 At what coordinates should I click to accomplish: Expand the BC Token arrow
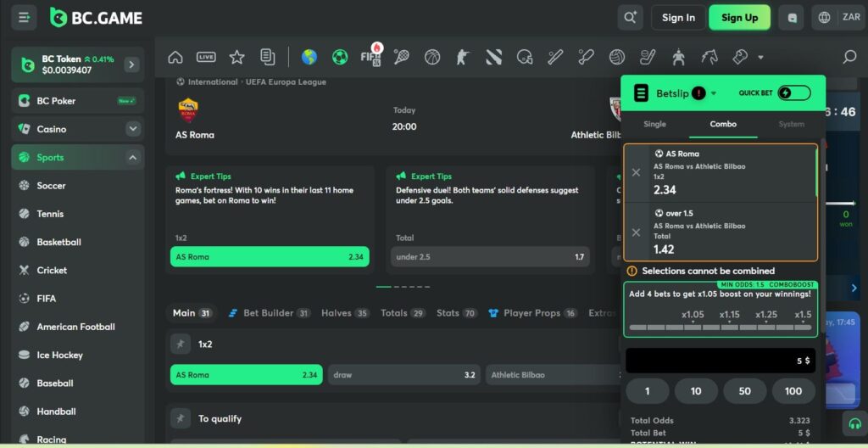131,64
